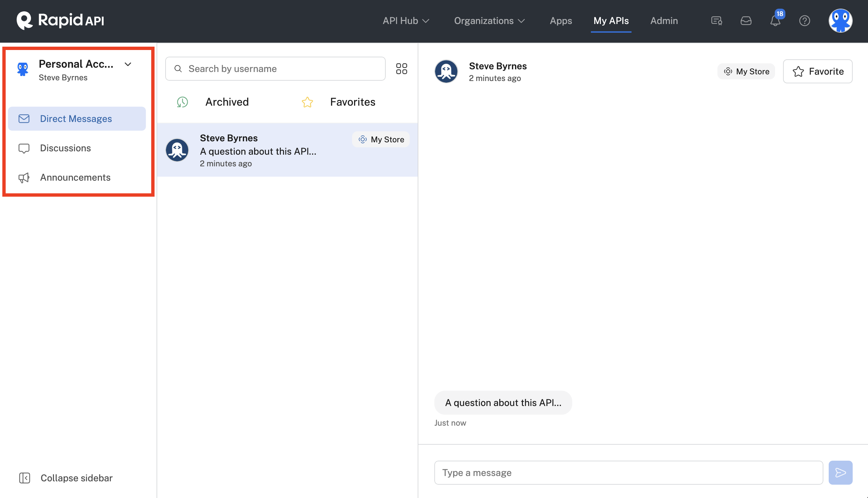This screenshot has height=498, width=868.
Task: Open the user profile avatar menu
Action: (x=840, y=21)
